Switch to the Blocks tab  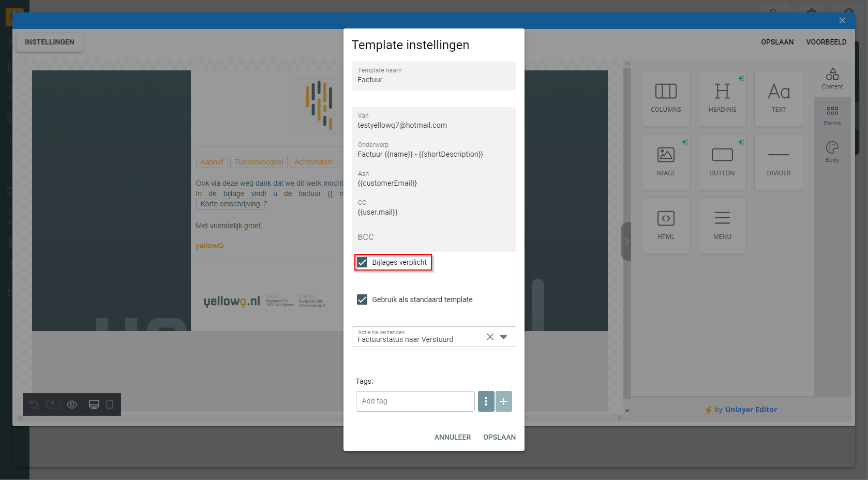(x=832, y=115)
